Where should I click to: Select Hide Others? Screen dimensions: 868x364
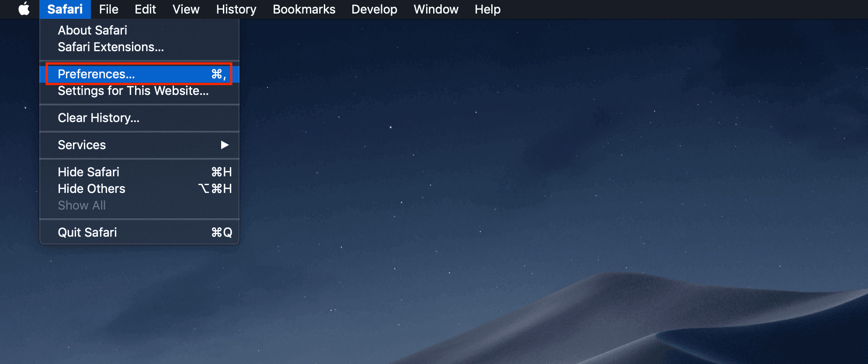(x=139, y=189)
